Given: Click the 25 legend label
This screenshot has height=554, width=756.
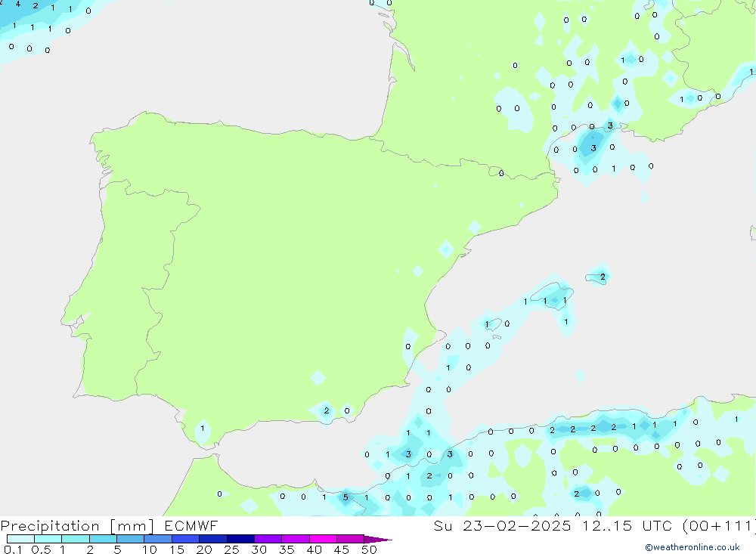Looking at the screenshot, I should pyautogui.click(x=232, y=549).
